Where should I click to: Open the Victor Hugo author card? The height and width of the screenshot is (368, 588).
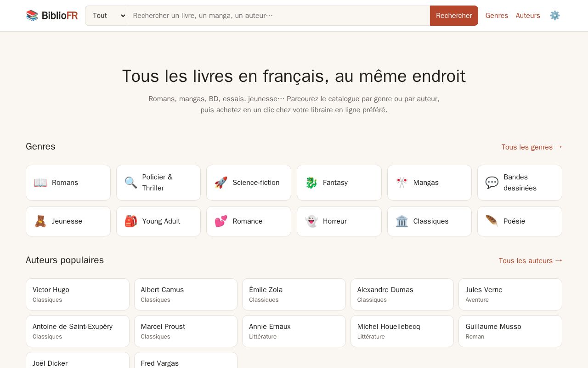point(78,294)
